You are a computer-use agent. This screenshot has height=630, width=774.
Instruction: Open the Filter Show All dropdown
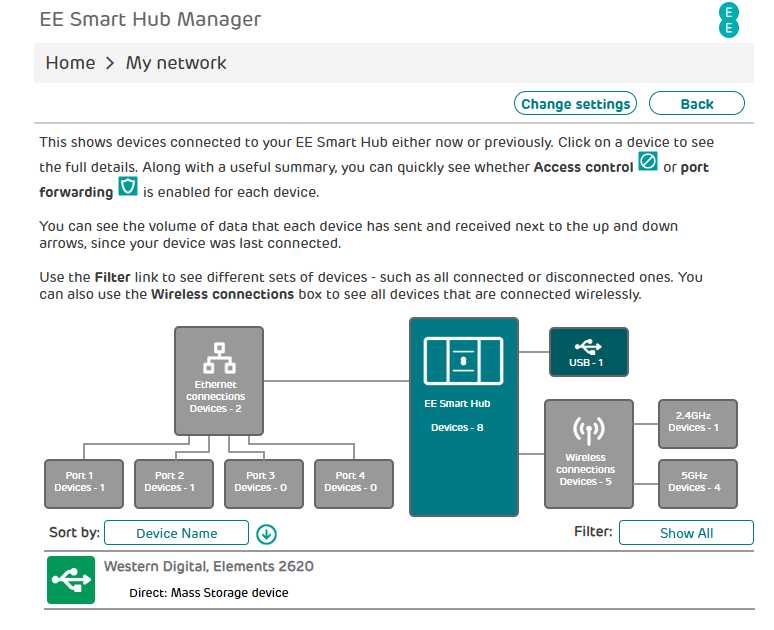pos(686,533)
